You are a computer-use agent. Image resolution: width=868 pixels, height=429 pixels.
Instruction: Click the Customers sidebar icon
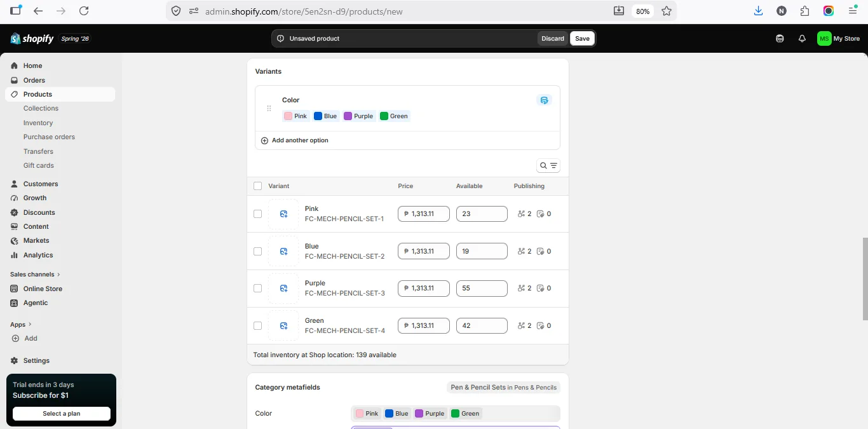15,184
